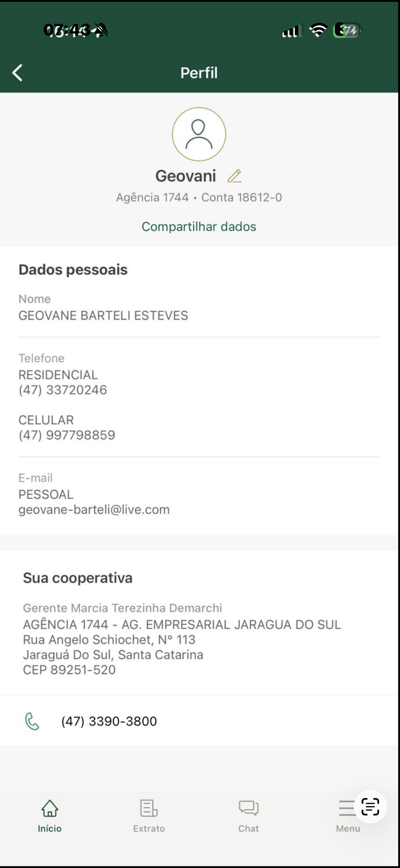Screen dimensions: 400x868
Task: Select the full name GEOVANE BARTELI ESTEVES
Action: tap(103, 315)
